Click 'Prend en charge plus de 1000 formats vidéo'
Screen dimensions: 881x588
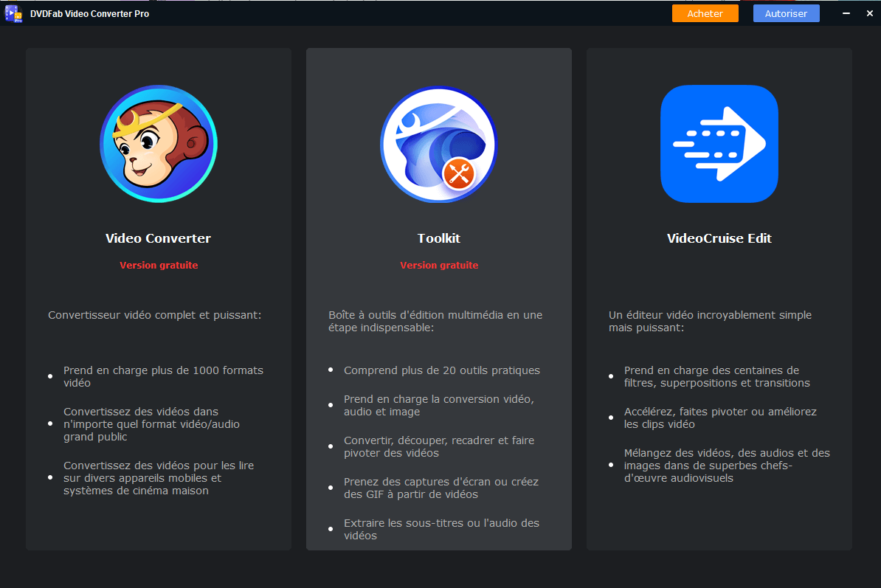163,376
